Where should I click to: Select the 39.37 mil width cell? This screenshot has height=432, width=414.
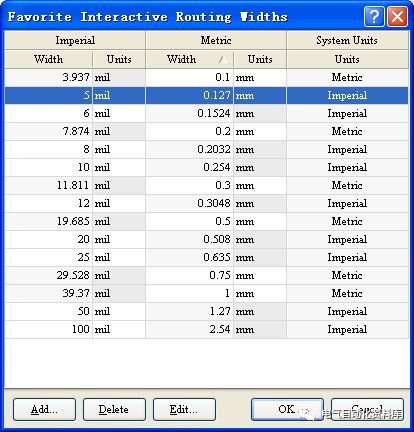coord(49,293)
